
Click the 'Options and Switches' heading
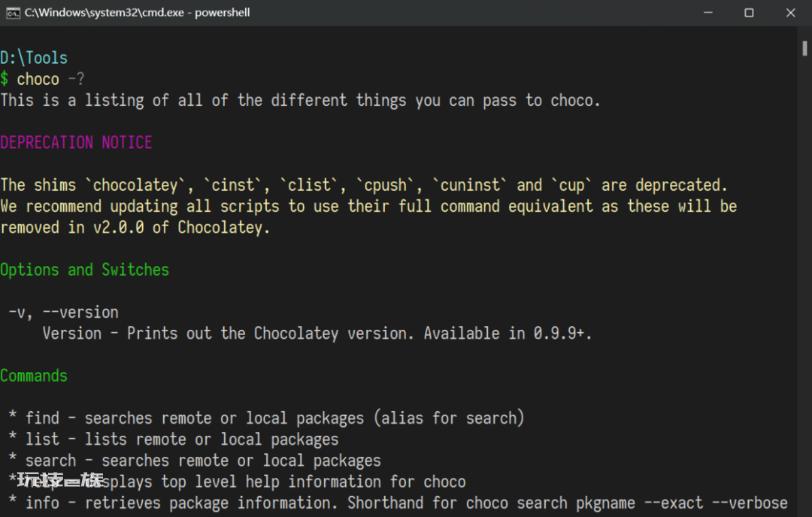pyautogui.click(x=84, y=270)
